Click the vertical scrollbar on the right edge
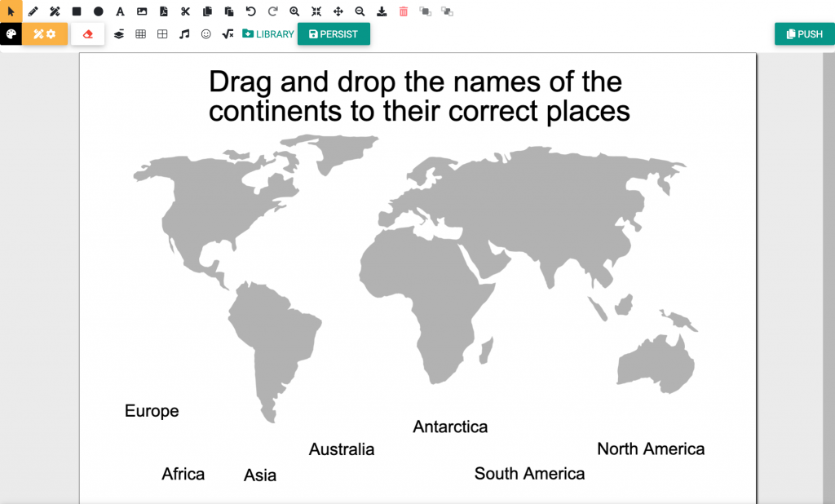This screenshot has width=835, height=504. click(828, 277)
